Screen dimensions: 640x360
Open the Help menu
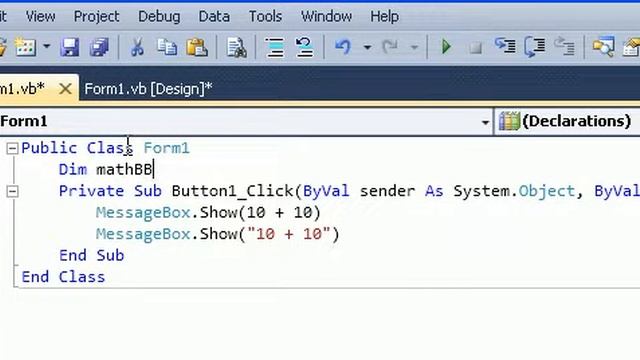(x=384, y=16)
